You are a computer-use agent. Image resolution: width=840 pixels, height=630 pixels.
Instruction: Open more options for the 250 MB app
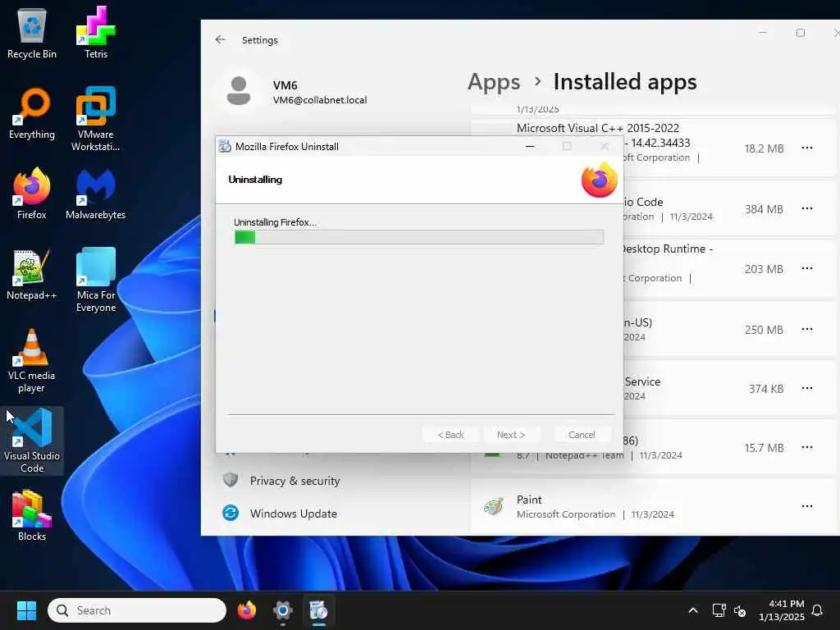(x=807, y=329)
